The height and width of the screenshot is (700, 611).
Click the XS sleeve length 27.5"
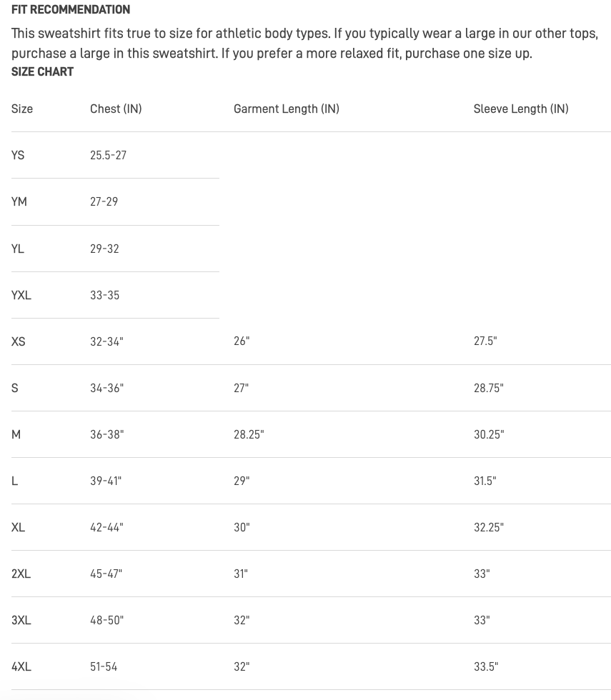[x=485, y=341]
